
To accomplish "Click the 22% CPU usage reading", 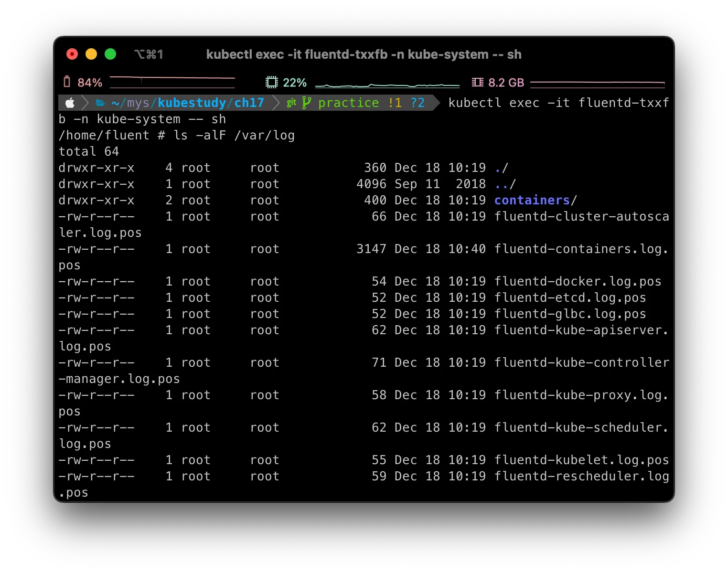I will [295, 83].
